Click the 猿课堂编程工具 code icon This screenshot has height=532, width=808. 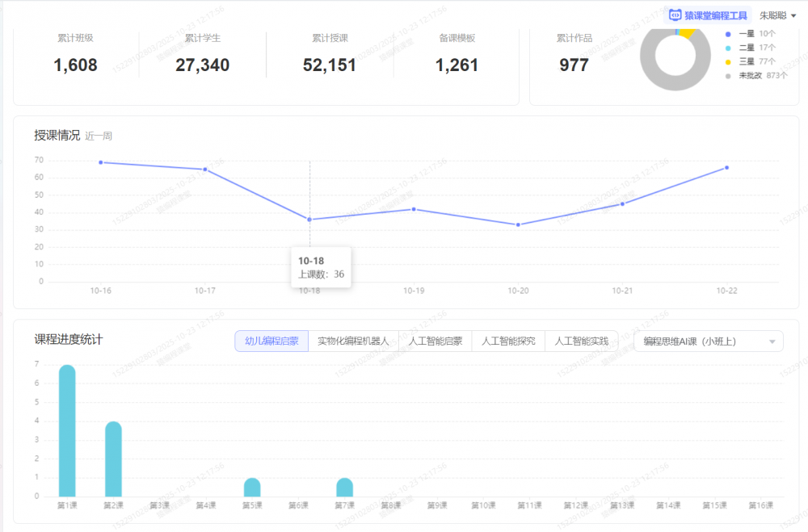click(x=675, y=15)
